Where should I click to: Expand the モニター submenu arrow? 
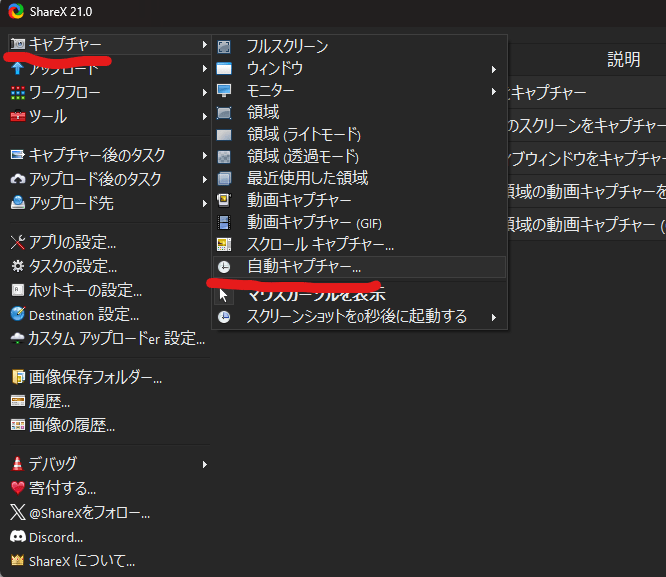(494, 91)
